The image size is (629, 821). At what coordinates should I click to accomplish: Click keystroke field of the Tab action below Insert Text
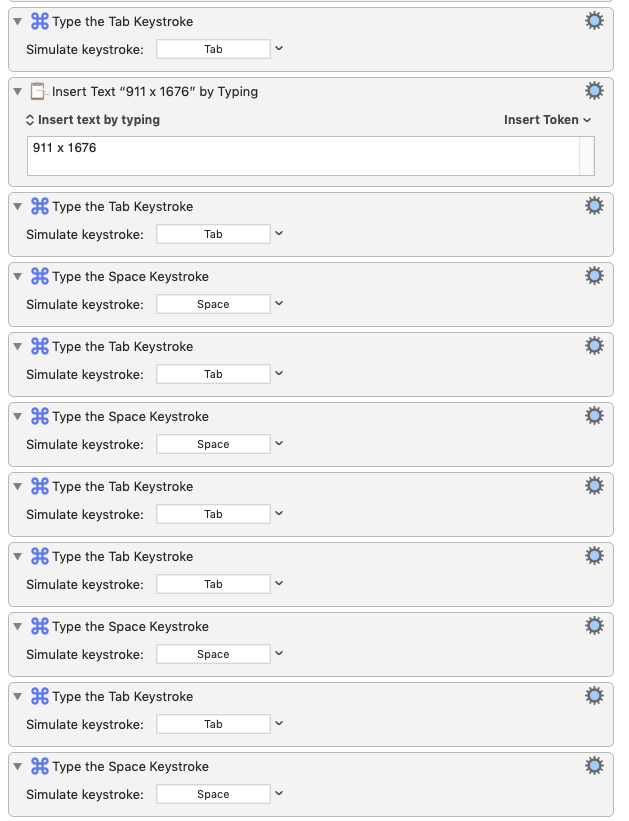point(213,234)
